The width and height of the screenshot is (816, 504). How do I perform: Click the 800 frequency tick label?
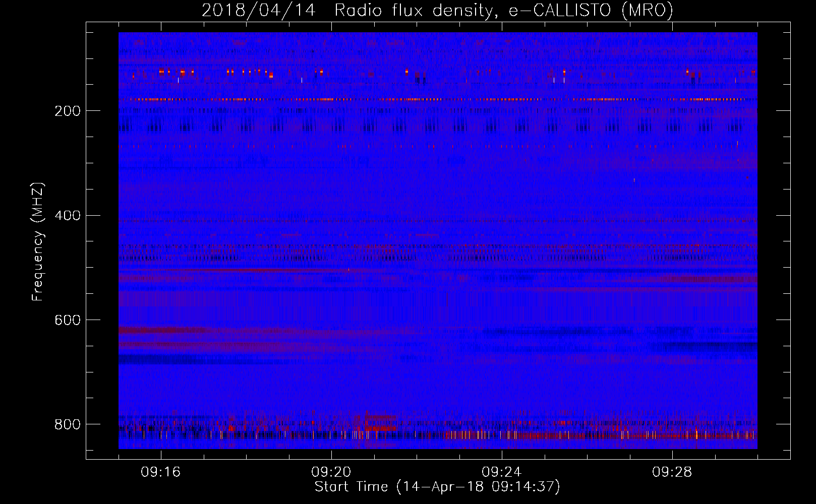click(x=68, y=424)
